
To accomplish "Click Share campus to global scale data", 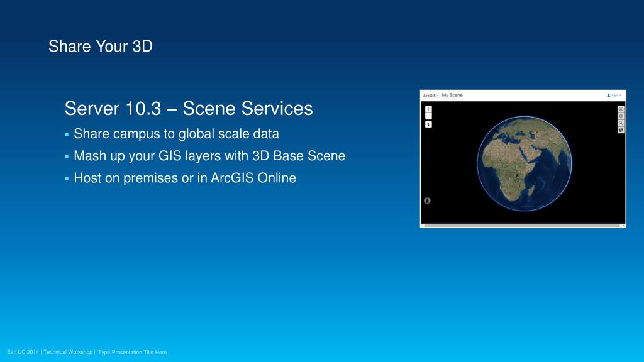I will (176, 134).
